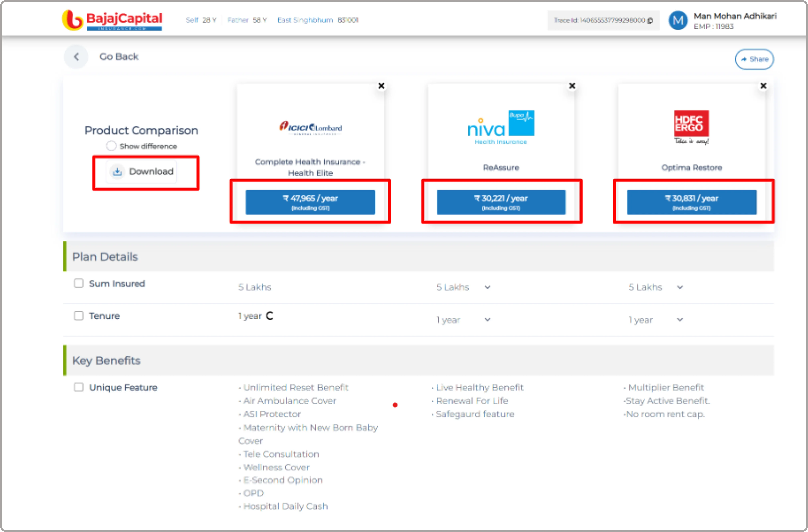Open Optima Restore tenure 1 year dropdown

[x=656, y=320]
